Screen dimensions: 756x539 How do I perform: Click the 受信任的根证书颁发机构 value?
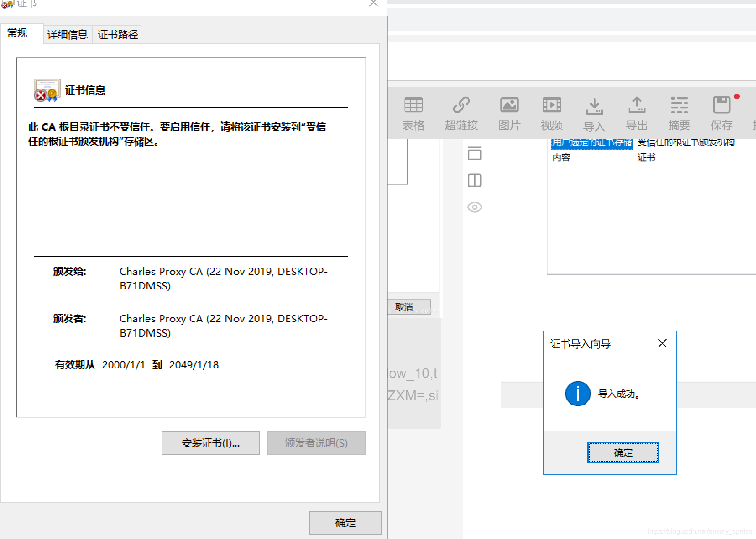click(x=686, y=142)
